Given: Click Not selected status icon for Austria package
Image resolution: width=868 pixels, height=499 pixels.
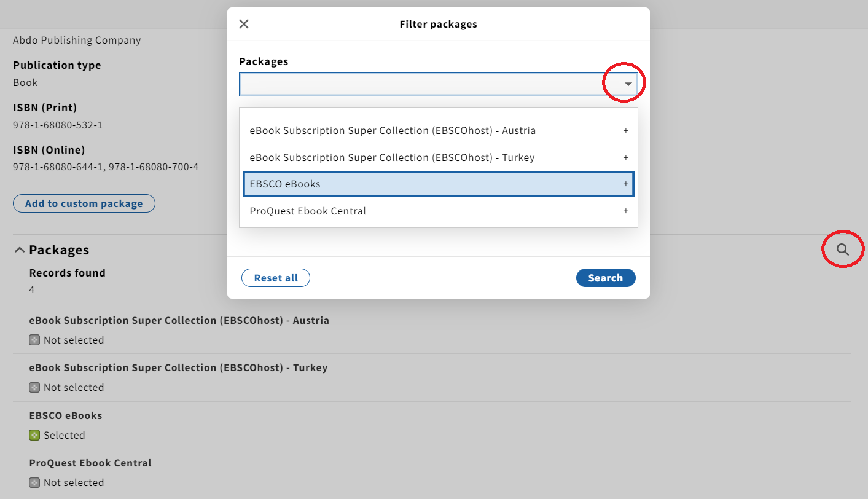Looking at the screenshot, I should click(34, 340).
